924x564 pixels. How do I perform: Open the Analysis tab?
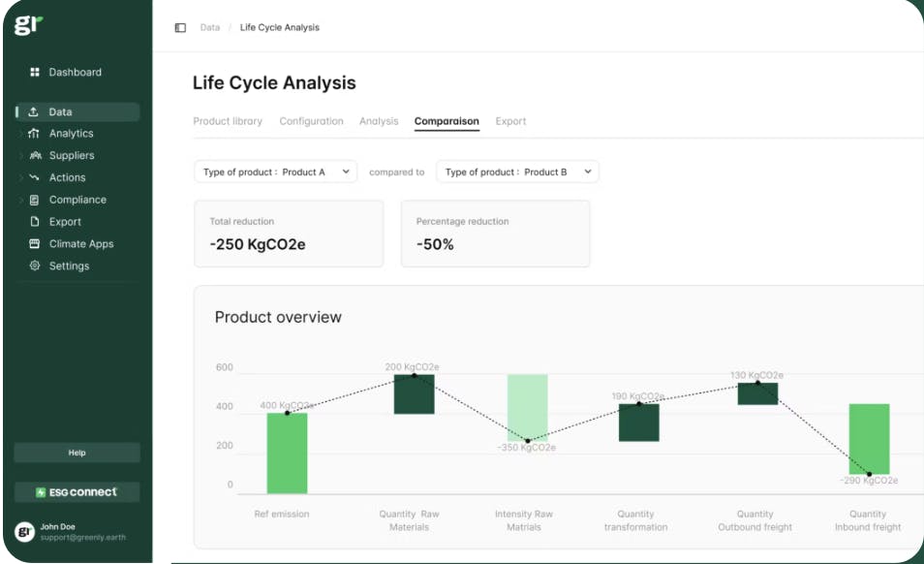[380, 121]
